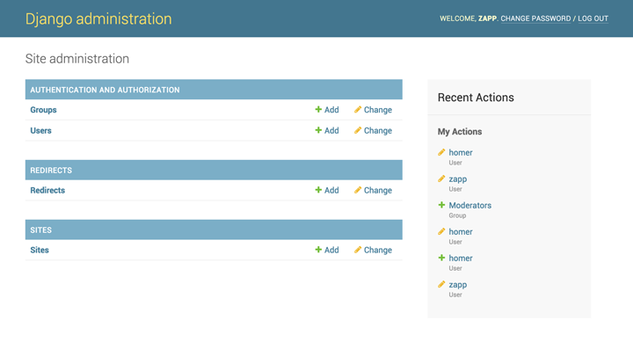Click the green plus icon in the Sites row

tap(318, 250)
